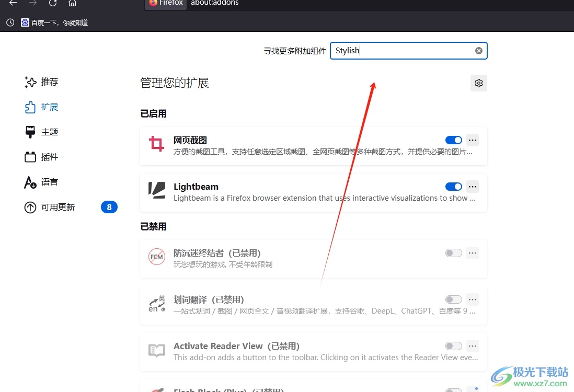Open the Lightbeam extension details title
574x392 pixels.
pos(196,187)
